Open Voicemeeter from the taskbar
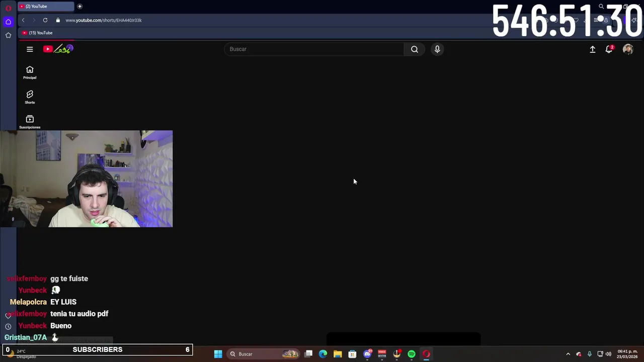 pyautogui.click(x=382, y=354)
